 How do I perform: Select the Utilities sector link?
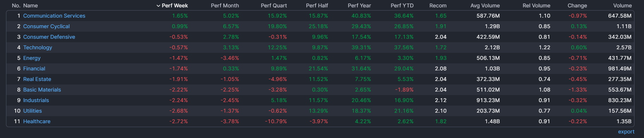(32, 111)
